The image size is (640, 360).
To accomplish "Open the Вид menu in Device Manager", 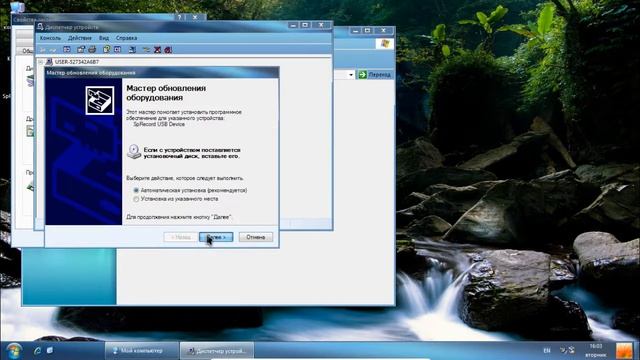I will [104, 38].
